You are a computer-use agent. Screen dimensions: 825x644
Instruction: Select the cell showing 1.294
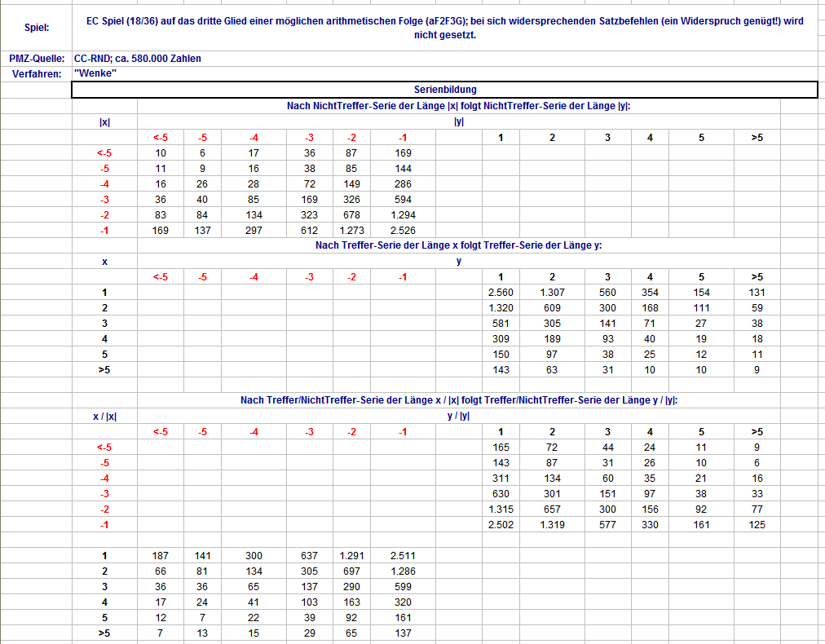[x=403, y=215]
